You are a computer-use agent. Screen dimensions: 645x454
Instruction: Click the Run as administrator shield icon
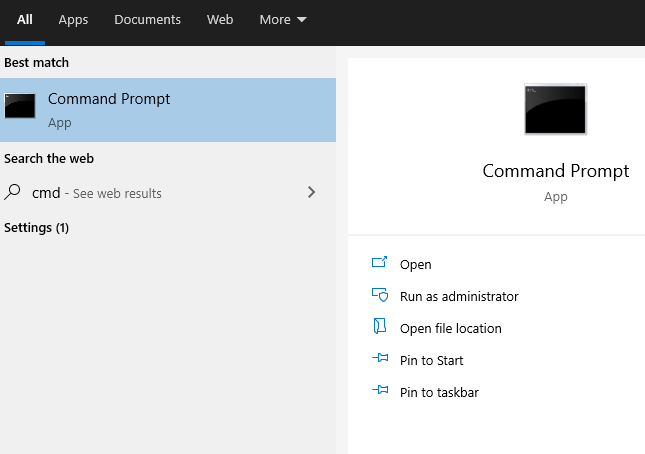point(379,296)
